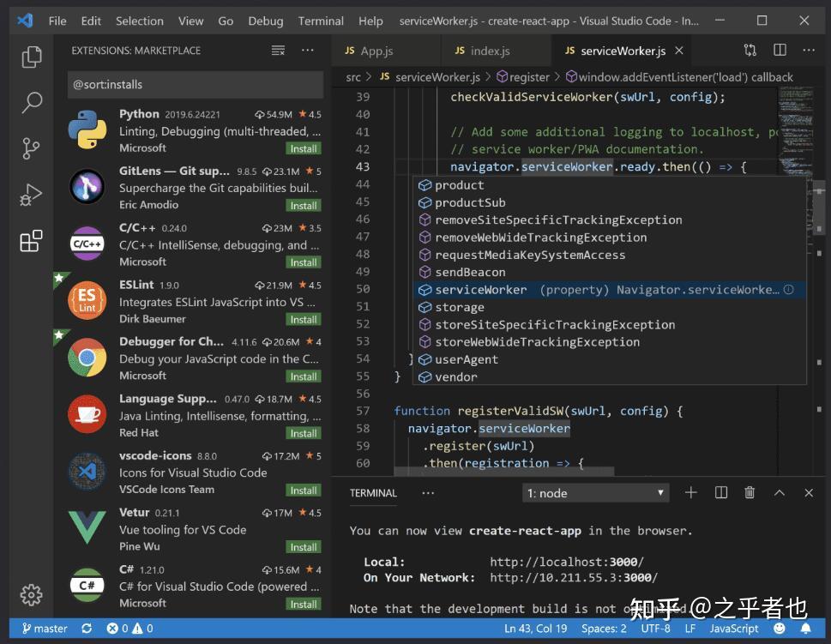The image size is (831, 644).
Task: Install the Vetur extension
Action: (303, 547)
